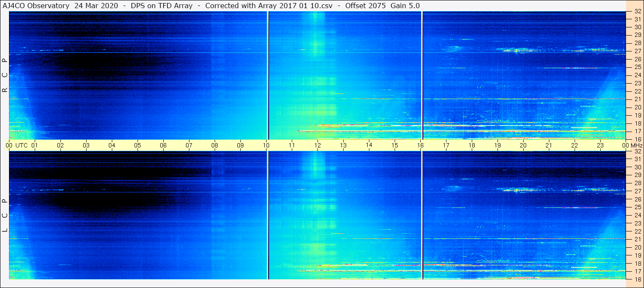Click the 28 MHz label of RCP panel
The image size is (644, 288).
coord(637,42)
